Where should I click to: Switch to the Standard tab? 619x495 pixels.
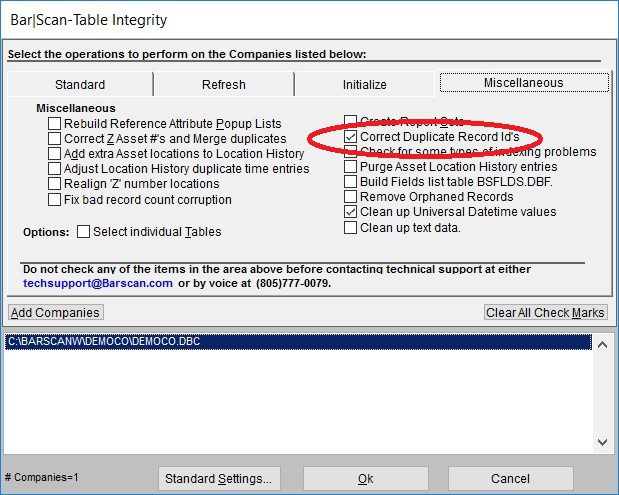(x=80, y=85)
